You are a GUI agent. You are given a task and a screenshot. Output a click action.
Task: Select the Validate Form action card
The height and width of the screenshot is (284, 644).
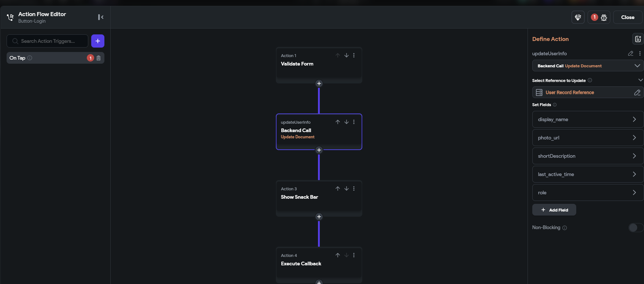[319, 65]
